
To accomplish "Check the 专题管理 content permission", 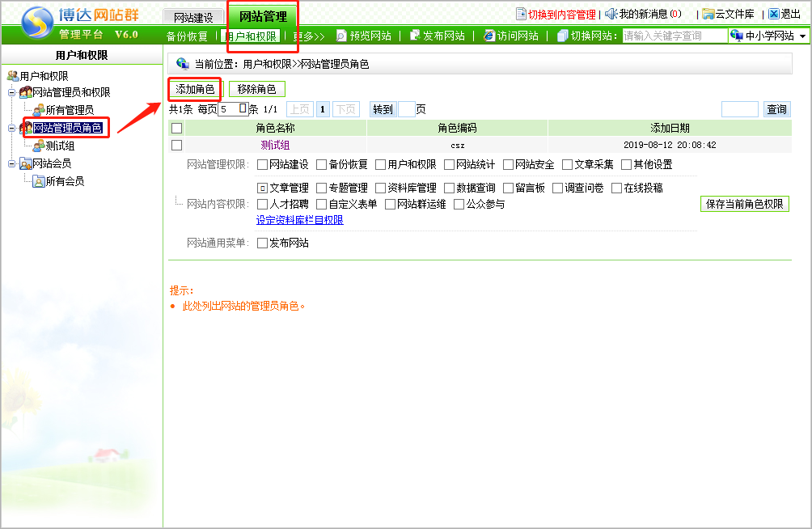I will pos(322,188).
